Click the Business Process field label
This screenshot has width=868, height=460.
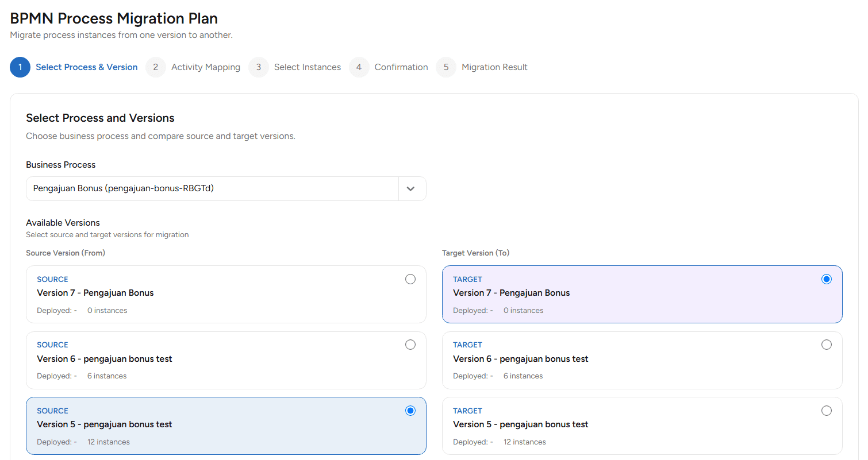pyautogui.click(x=61, y=165)
